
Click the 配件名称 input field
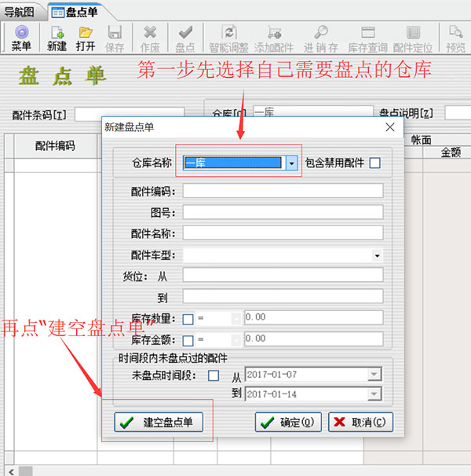[x=283, y=233]
